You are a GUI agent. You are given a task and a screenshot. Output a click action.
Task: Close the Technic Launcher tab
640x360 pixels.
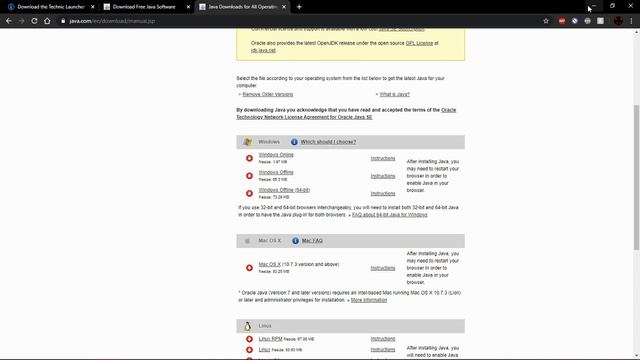pyautogui.click(x=93, y=7)
